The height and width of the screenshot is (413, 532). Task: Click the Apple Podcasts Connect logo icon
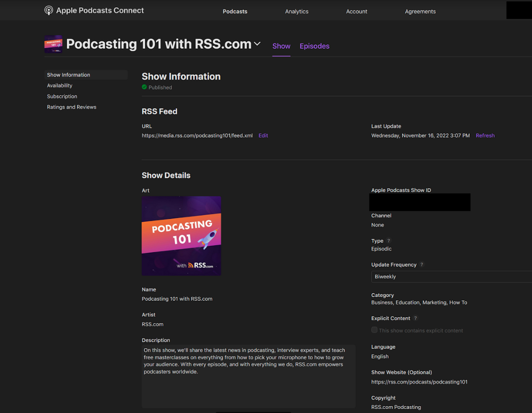click(x=49, y=10)
